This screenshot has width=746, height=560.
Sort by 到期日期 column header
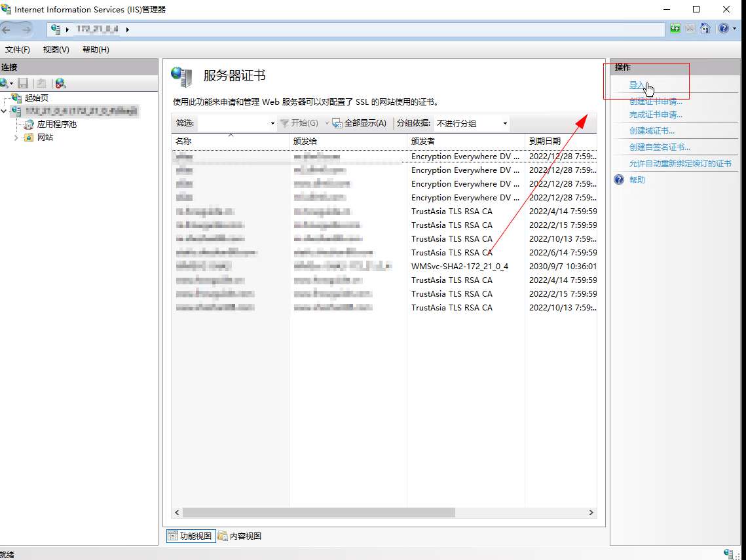coord(545,141)
